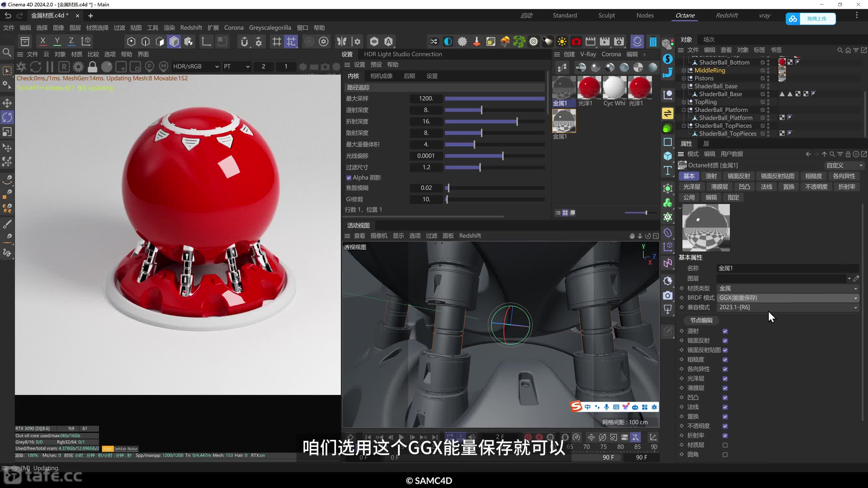Image resolution: width=868 pixels, height=488 pixels.
Task: Click the 名称 input field 金属1
Action: [788, 268]
